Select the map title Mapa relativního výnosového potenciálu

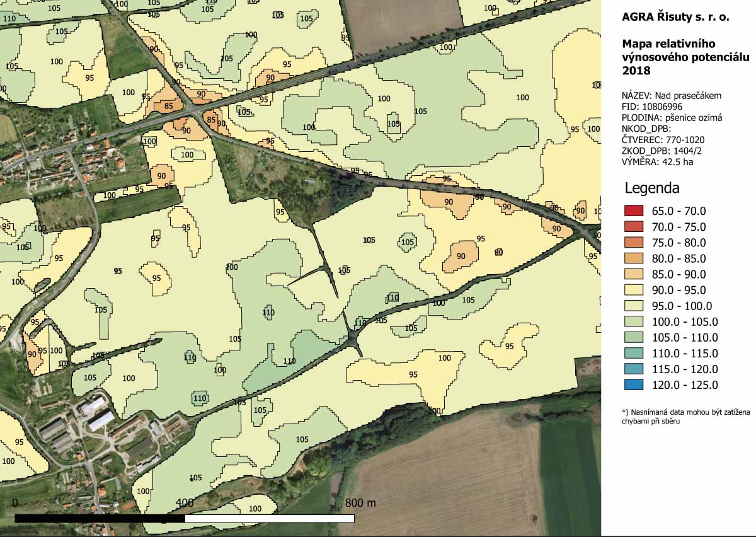(685, 57)
